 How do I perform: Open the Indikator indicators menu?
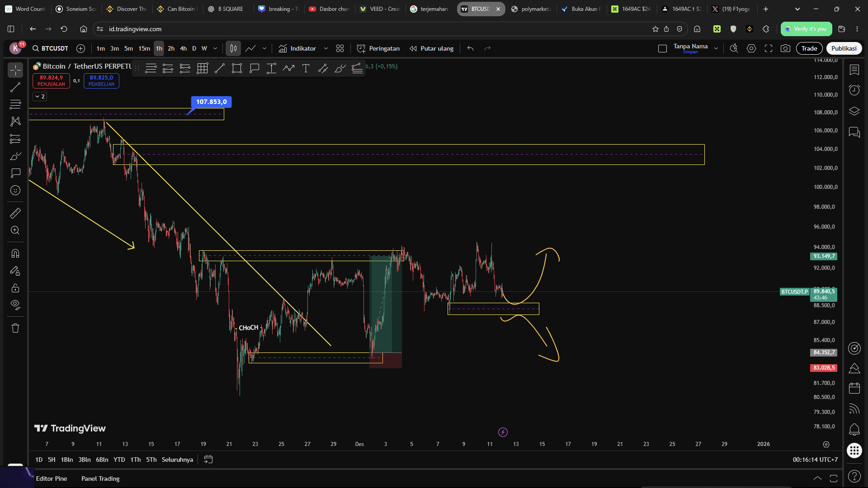coord(297,48)
